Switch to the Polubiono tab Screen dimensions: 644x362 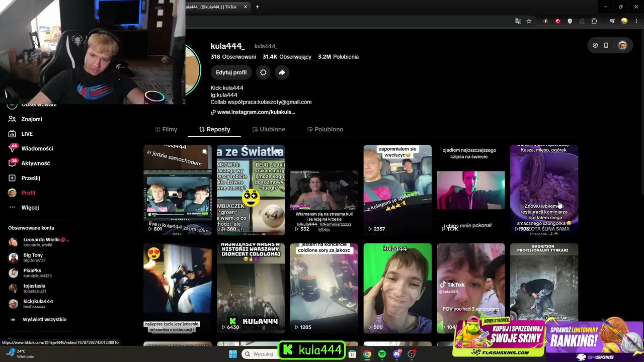(325, 129)
